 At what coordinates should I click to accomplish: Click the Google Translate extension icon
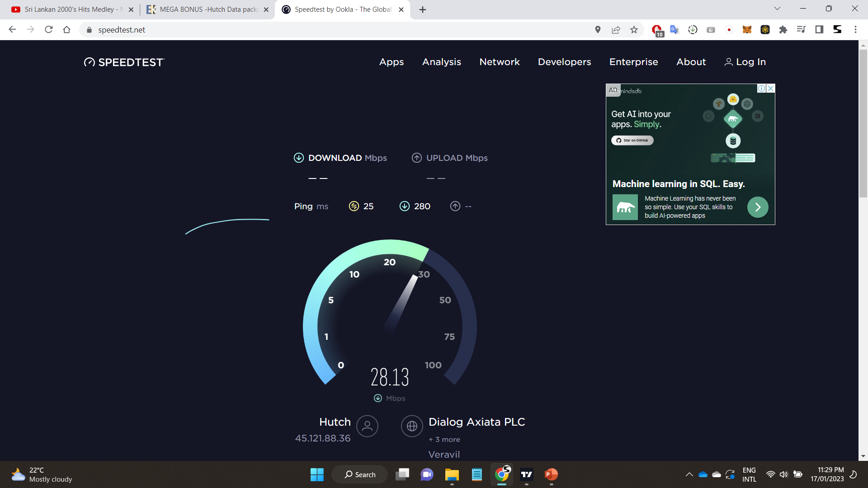tap(675, 30)
